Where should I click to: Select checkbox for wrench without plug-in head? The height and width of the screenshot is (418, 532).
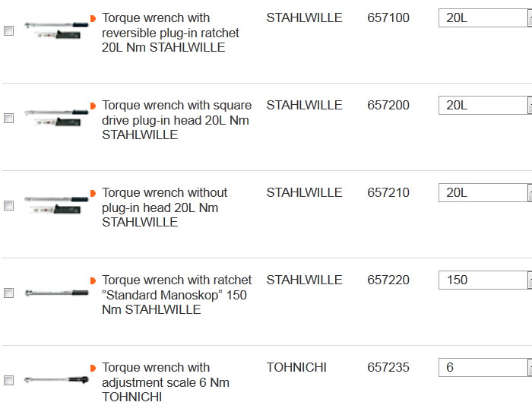9,206
